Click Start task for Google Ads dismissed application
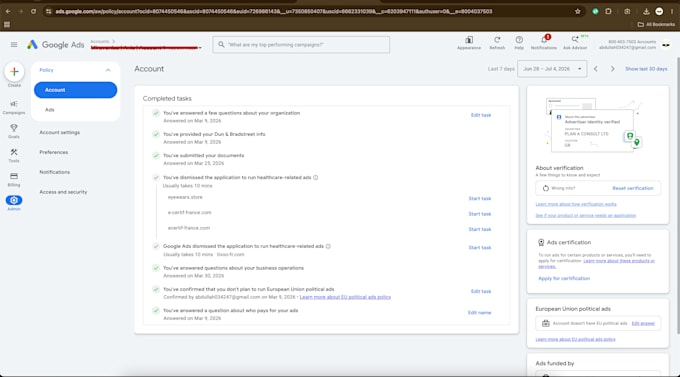Image resolution: width=680 pixels, height=377 pixels. coord(480,248)
